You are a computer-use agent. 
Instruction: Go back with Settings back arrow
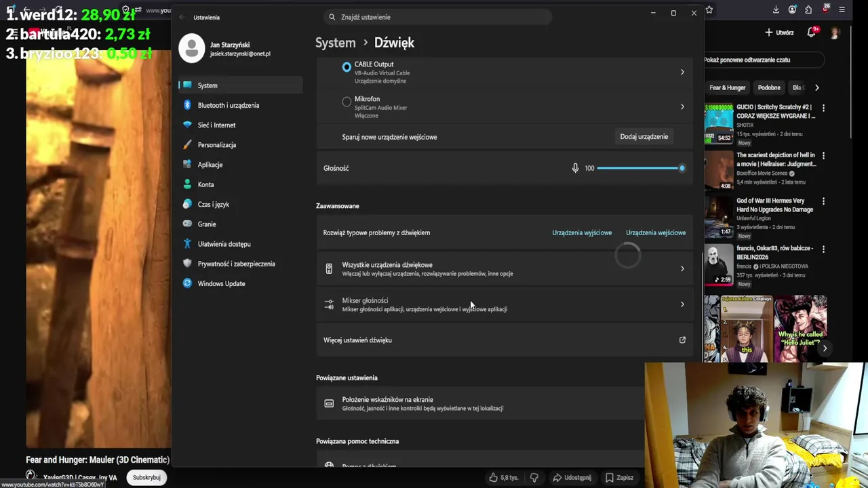pos(182,17)
